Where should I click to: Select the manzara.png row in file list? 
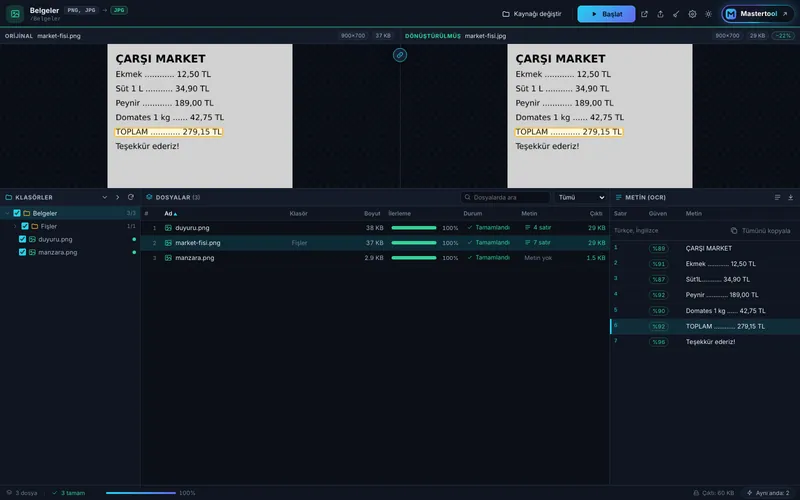[375, 258]
